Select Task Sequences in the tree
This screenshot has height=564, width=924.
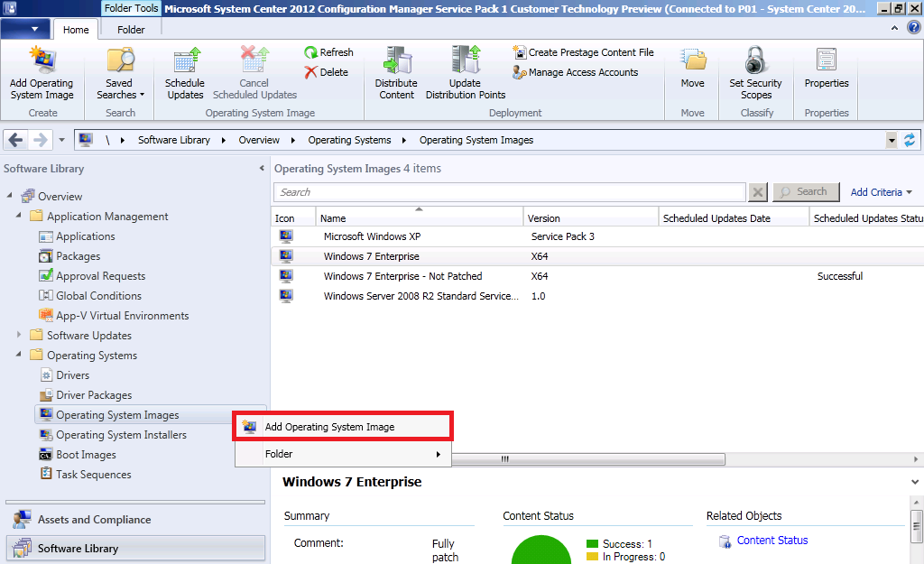pos(93,475)
